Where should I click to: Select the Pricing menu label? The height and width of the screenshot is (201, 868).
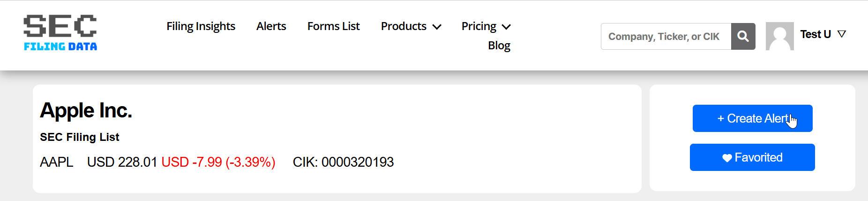click(x=479, y=26)
